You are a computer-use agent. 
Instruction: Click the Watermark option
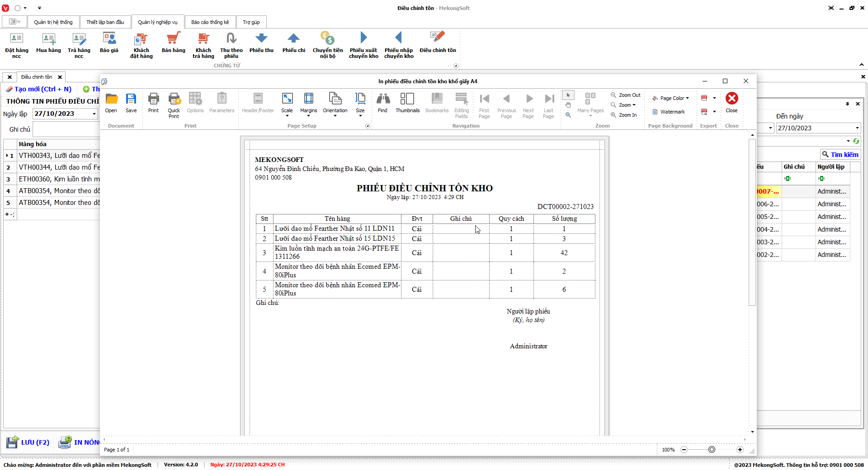pyautogui.click(x=668, y=112)
